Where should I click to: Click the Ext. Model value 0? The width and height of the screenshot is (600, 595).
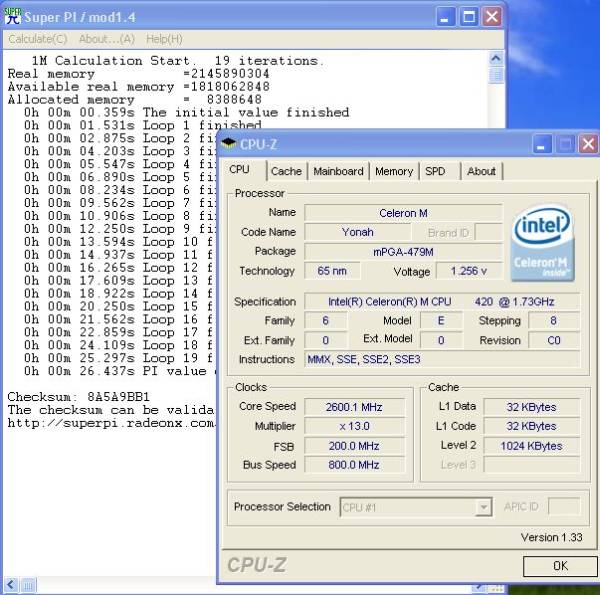pyautogui.click(x=441, y=340)
